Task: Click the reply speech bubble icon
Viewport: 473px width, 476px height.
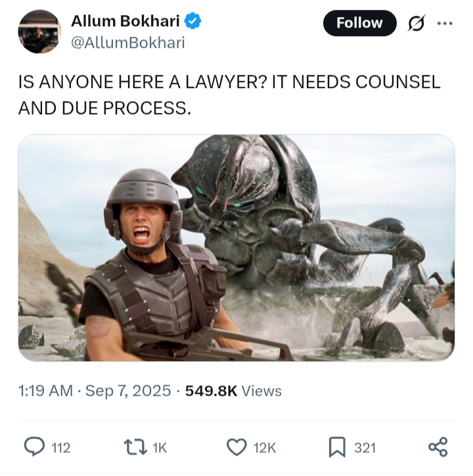Action: tap(34, 447)
